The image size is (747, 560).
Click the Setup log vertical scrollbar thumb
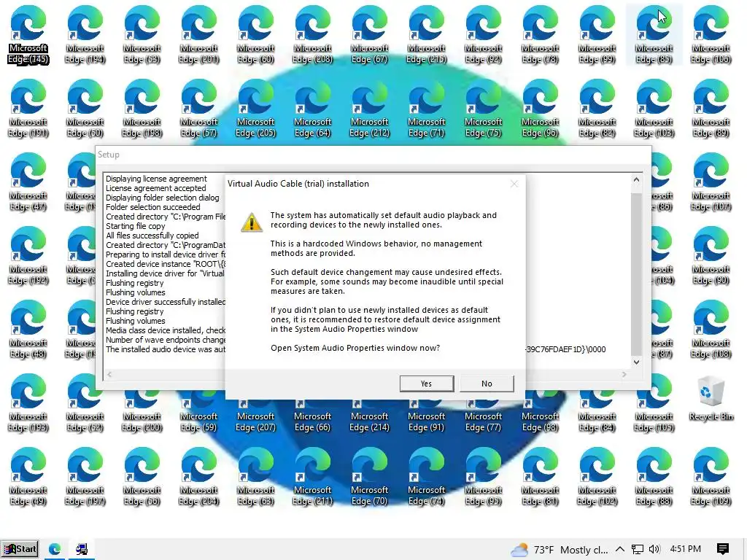pos(636,274)
